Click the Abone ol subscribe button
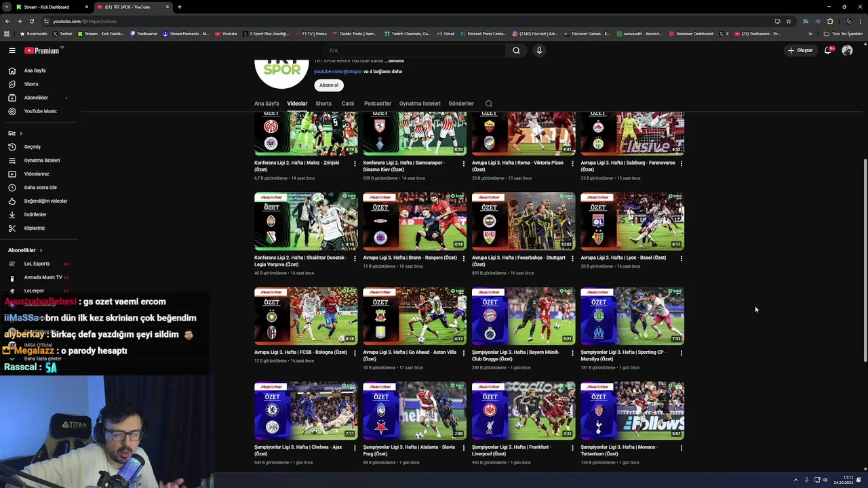 pos(329,85)
